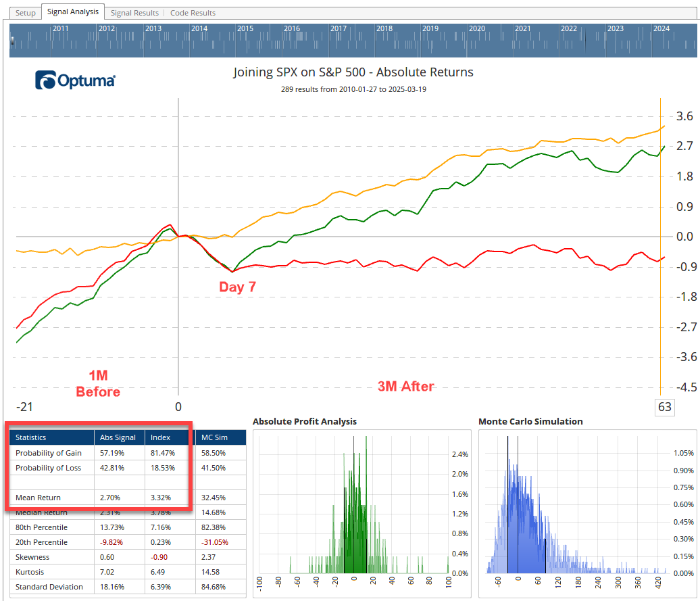Open the Code Results tab

[x=193, y=13]
